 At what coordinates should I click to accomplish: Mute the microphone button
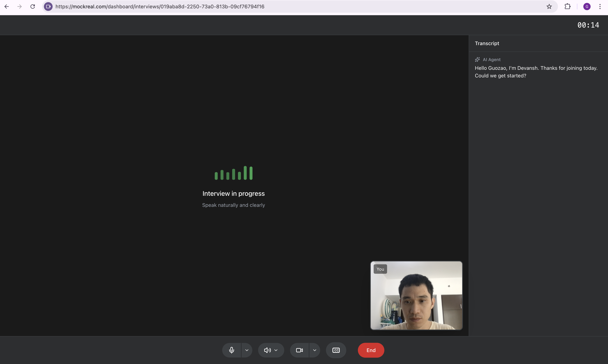231,350
